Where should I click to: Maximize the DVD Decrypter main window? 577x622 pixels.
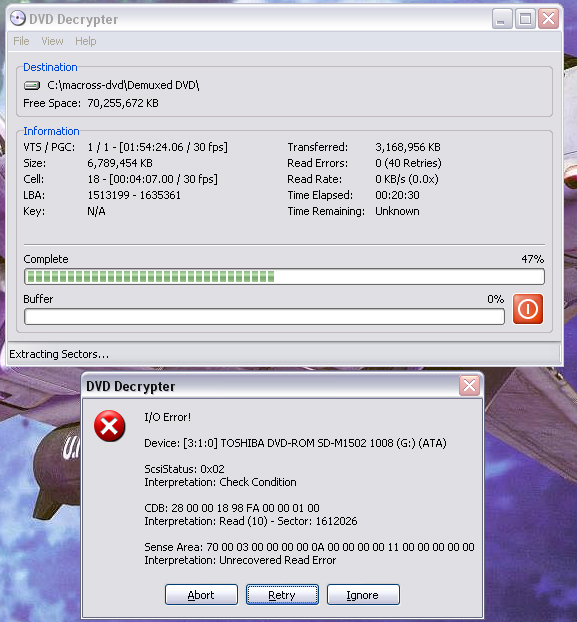525,19
